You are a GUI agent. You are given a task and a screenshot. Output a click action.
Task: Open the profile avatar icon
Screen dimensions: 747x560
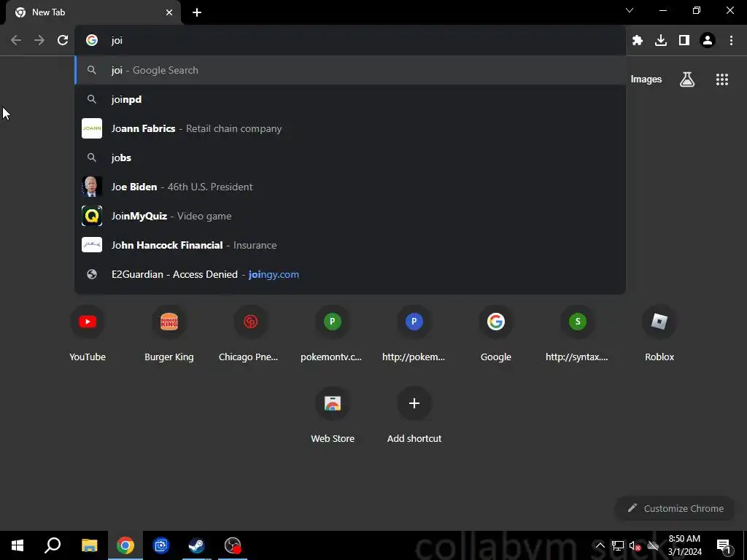(708, 40)
